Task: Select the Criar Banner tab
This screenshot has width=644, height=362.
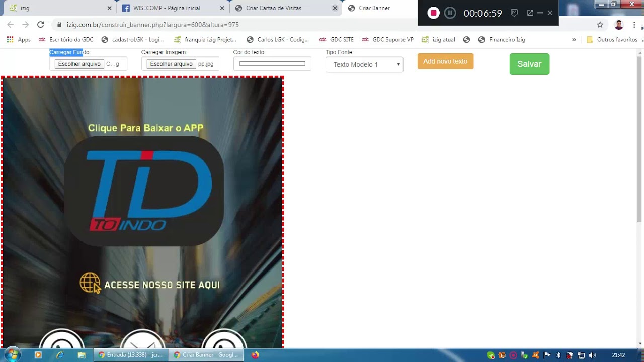Action: point(380,8)
